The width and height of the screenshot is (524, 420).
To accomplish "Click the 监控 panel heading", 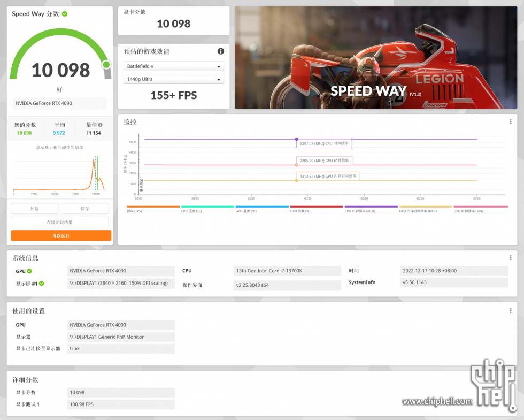I will [130, 122].
